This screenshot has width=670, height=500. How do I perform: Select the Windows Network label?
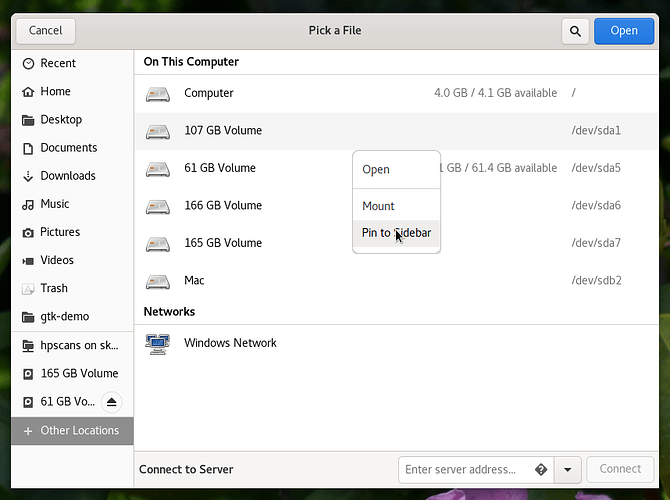click(230, 343)
